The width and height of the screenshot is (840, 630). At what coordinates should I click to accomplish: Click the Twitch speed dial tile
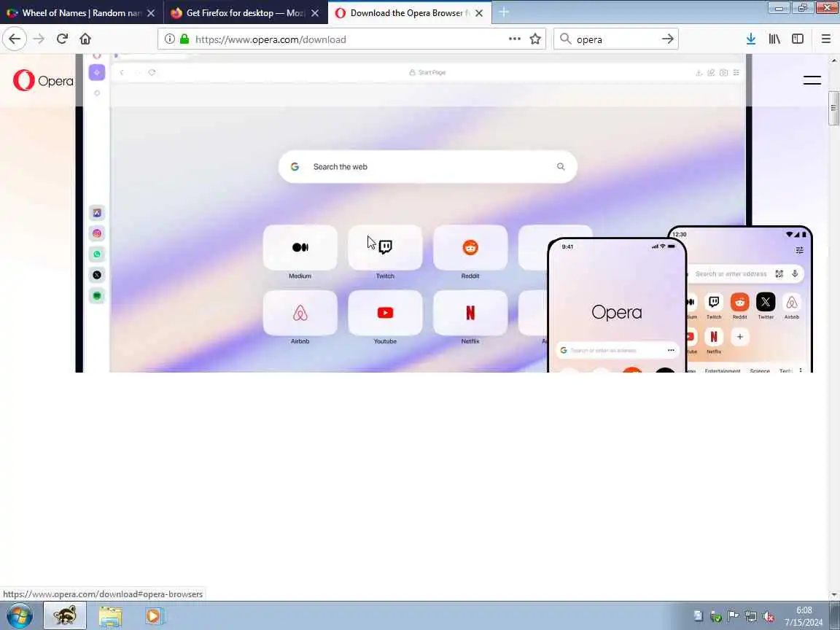point(385,247)
